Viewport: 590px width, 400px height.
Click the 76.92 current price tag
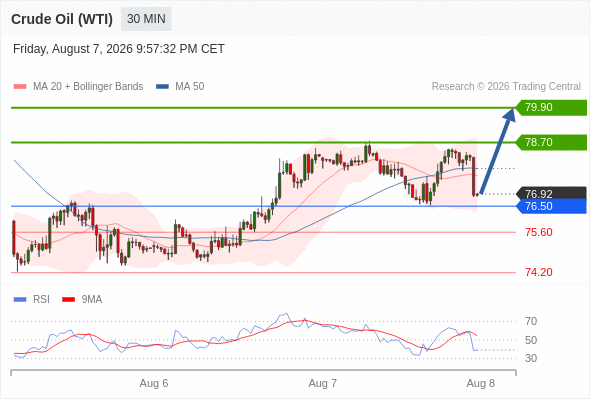click(551, 193)
